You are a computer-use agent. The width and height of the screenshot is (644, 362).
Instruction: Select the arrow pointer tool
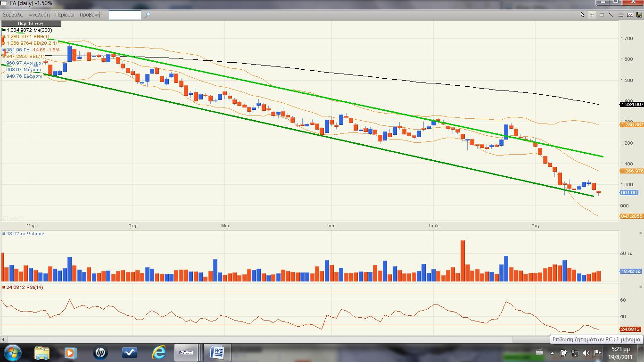pos(583,15)
